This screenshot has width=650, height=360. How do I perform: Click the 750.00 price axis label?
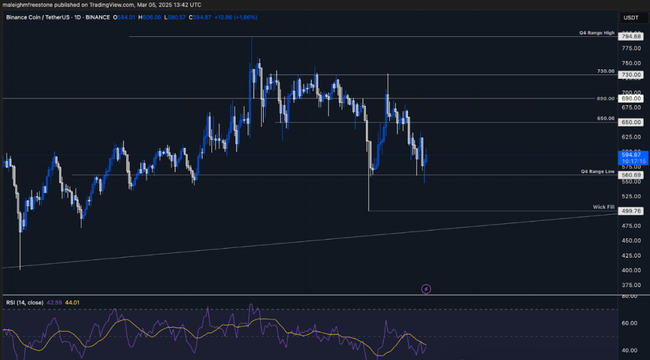pos(632,63)
